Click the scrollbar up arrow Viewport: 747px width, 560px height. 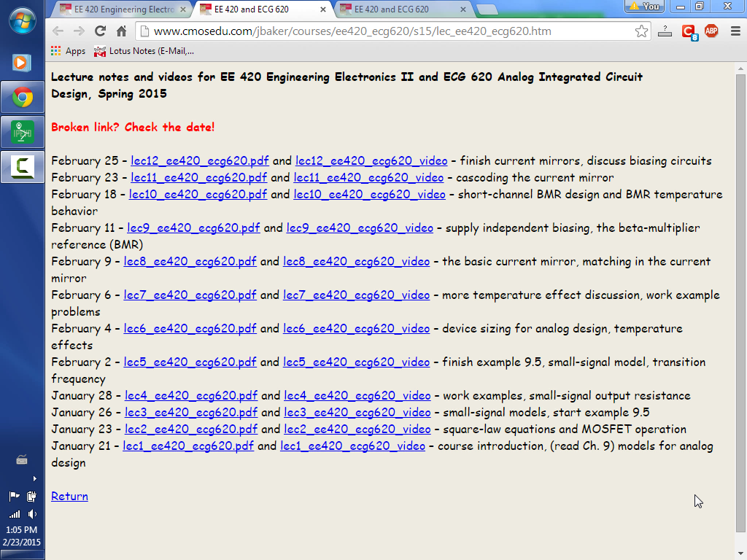pos(740,69)
